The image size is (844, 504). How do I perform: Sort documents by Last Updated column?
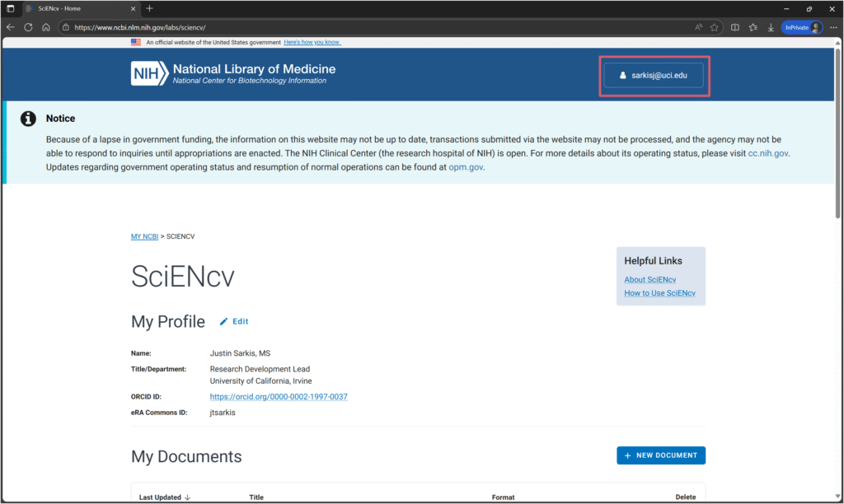[165, 497]
